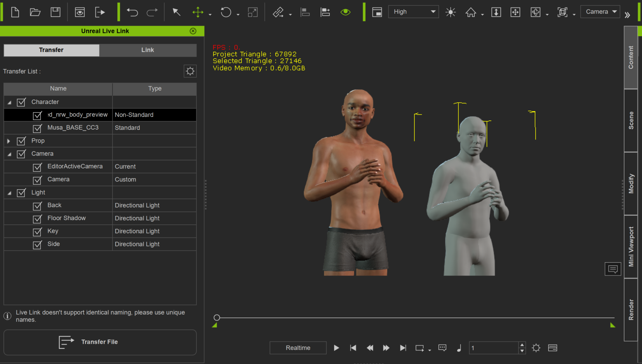
Task: Uncheck the Character group checkbox
Action: point(21,102)
